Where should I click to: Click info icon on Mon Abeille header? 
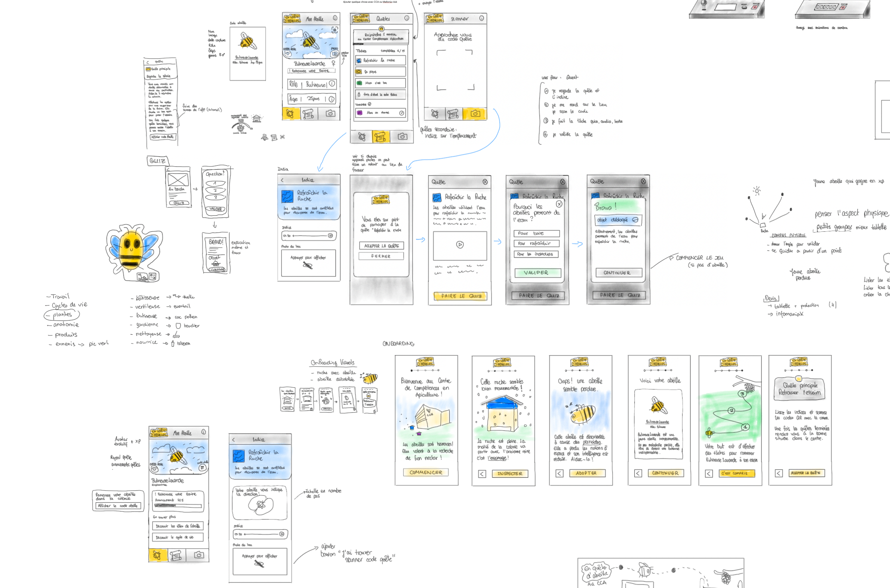[x=335, y=18]
